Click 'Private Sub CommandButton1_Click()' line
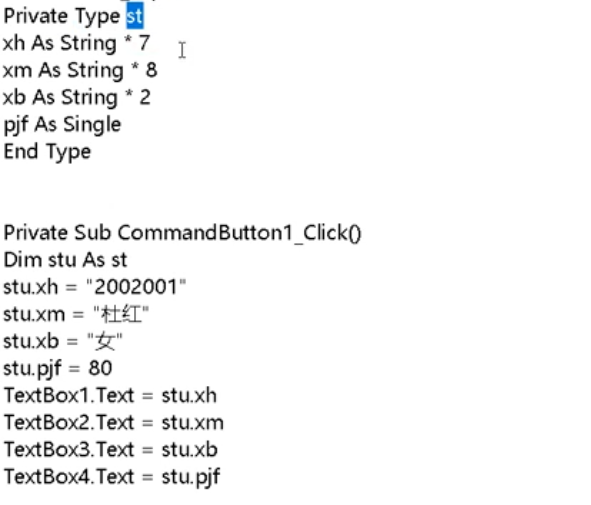The image size is (591, 505). (182, 233)
